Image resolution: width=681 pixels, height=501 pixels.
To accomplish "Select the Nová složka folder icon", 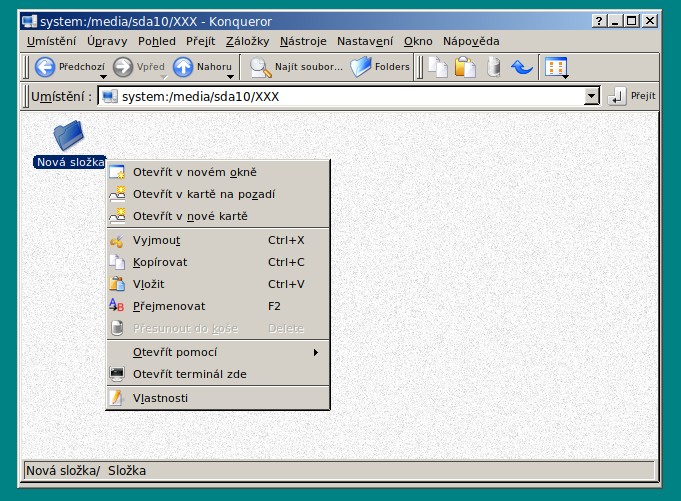I will (68, 134).
